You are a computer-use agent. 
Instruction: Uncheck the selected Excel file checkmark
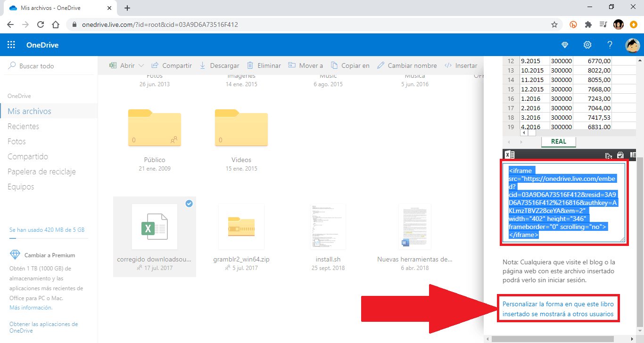tap(189, 204)
